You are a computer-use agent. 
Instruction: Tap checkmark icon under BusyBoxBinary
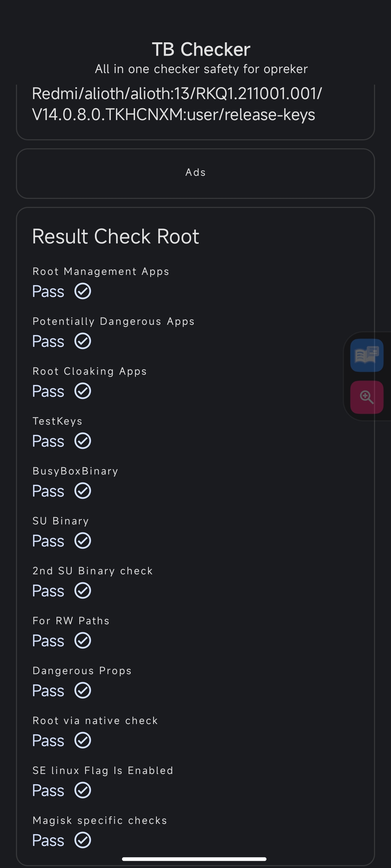tap(83, 491)
